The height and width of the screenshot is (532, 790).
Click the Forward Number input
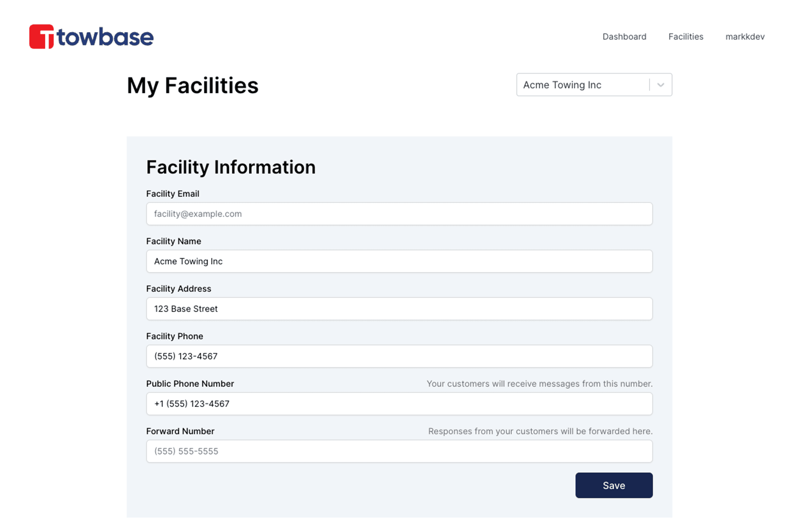[x=399, y=451]
